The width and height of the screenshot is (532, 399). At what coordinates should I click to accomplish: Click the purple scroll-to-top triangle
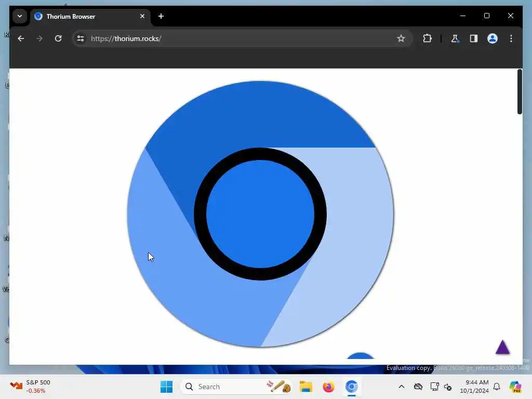click(x=502, y=348)
